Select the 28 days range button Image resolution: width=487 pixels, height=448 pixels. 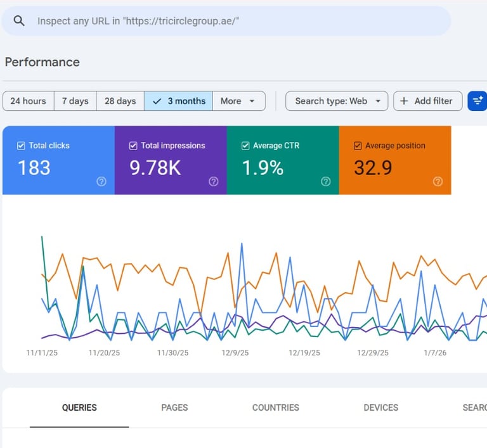pos(120,101)
